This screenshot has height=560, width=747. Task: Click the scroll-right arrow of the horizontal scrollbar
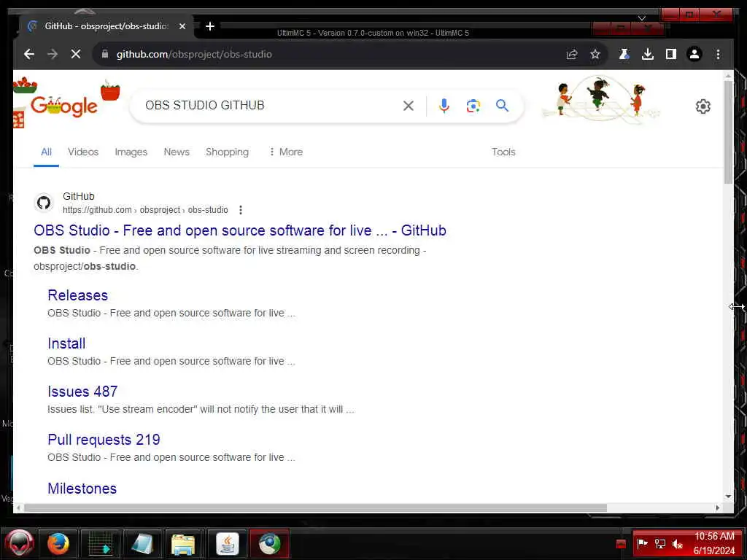[x=718, y=508]
